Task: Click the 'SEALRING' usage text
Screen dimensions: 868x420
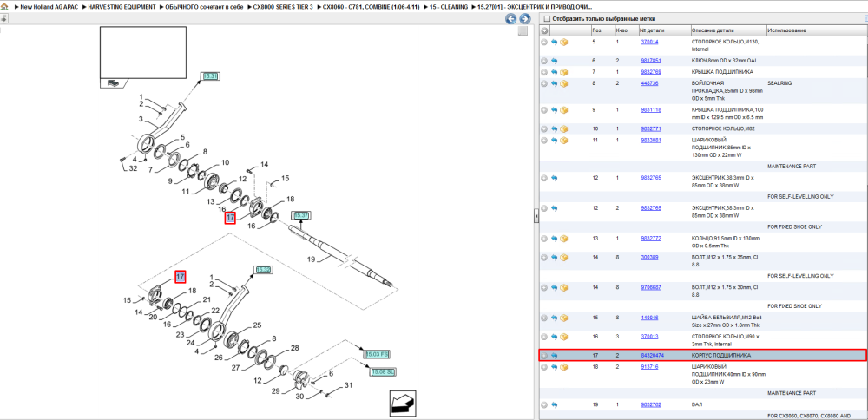Action: pos(779,83)
